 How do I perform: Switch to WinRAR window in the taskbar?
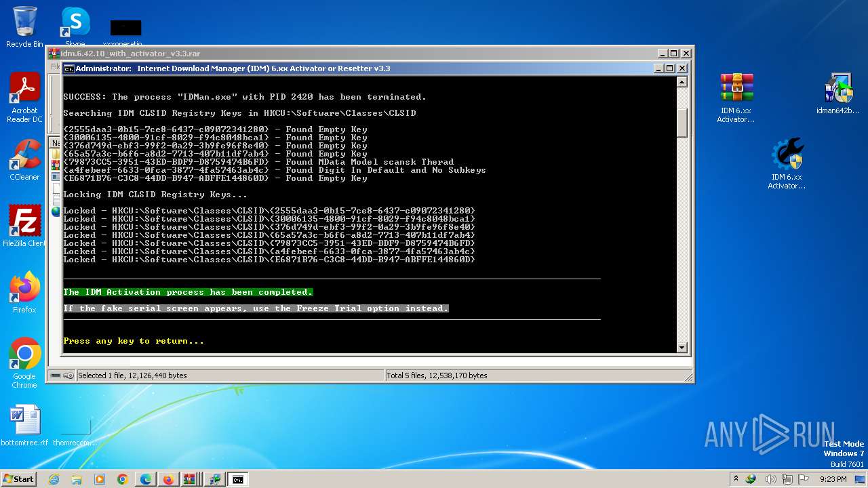(x=190, y=479)
